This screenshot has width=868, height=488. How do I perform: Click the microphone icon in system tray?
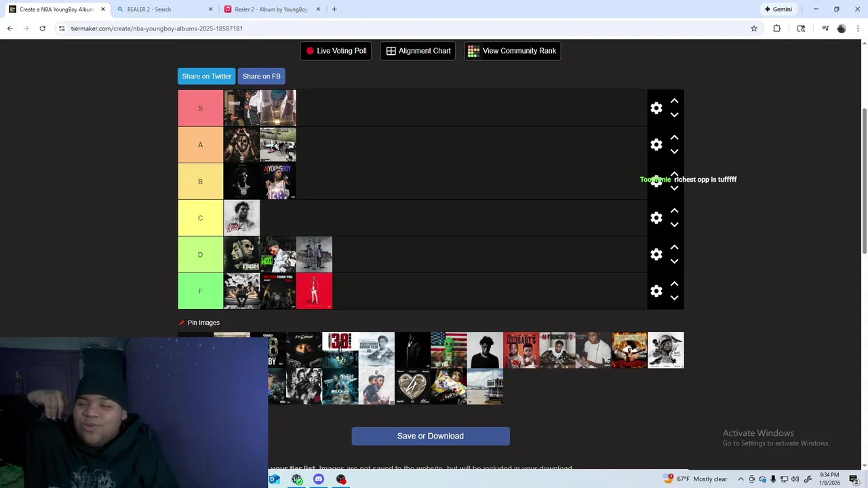click(774, 479)
